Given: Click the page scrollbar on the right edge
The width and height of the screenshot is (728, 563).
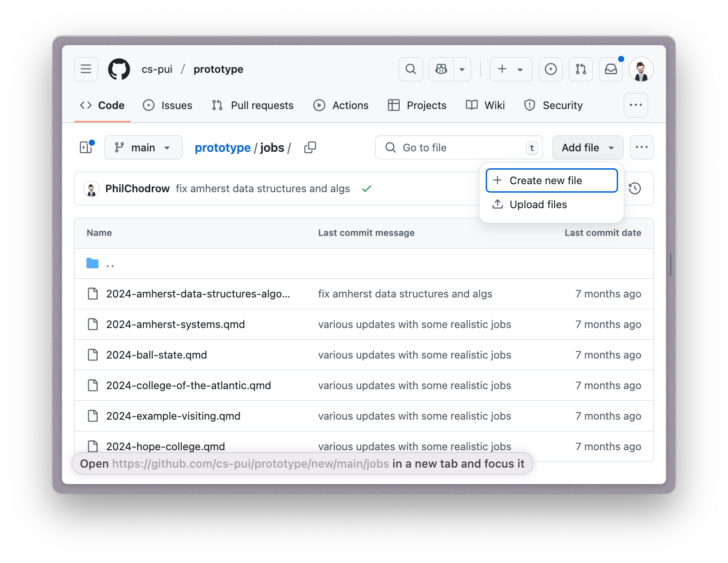Looking at the screenshot, I should pyautogui.click(x=671, y=265).
